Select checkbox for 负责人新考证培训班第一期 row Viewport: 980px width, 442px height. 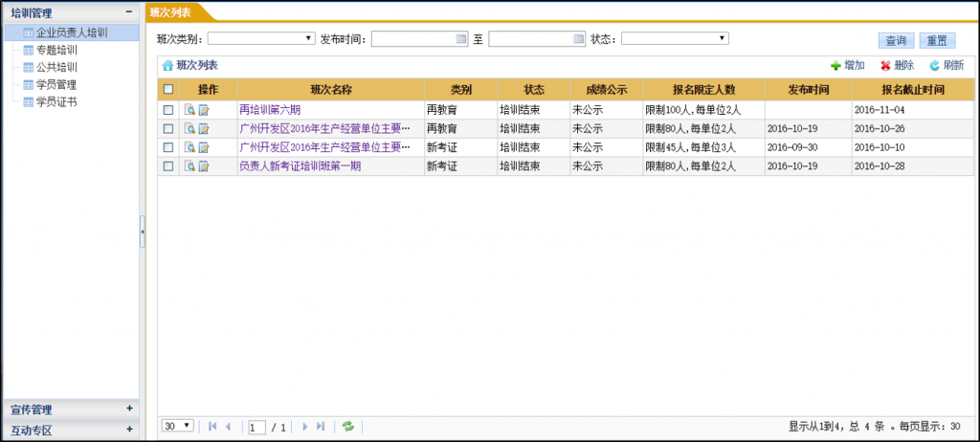[x=168, y=166]
